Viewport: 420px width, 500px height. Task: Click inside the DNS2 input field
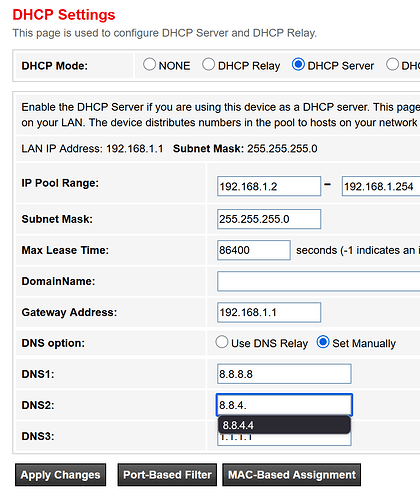(284, 405)
